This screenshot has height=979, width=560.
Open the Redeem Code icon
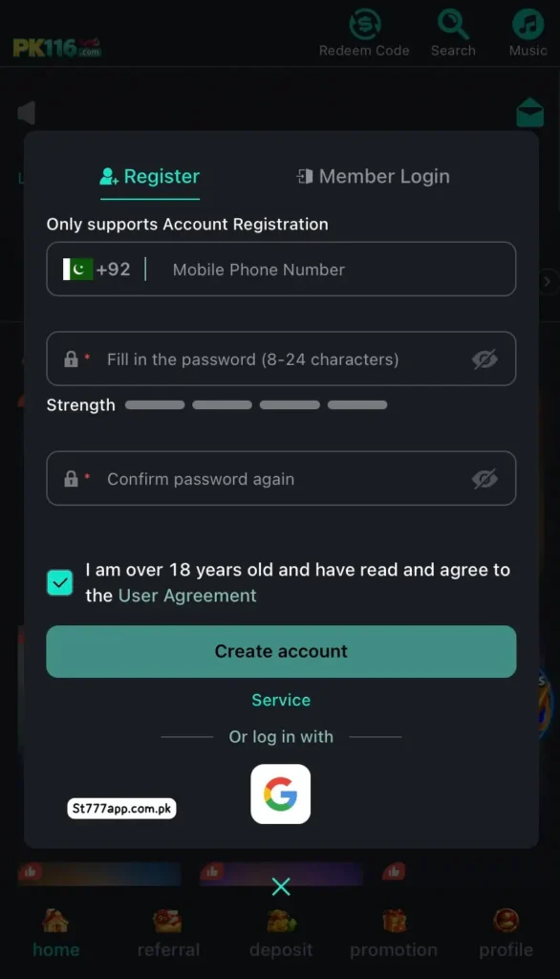point(365,25)
